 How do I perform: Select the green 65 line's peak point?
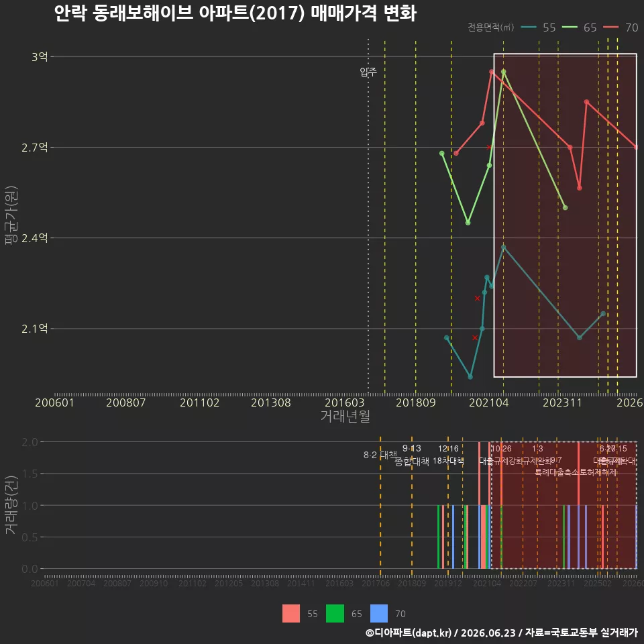coord(504,72)
